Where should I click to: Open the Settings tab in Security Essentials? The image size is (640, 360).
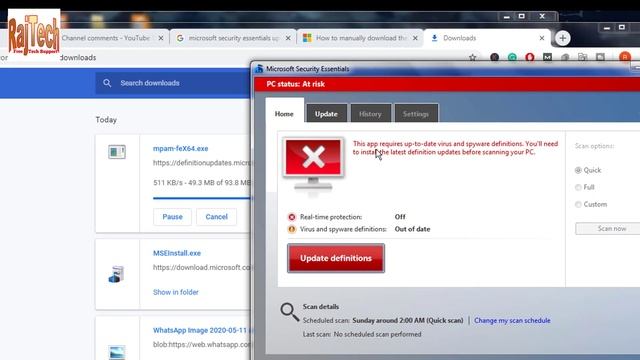[x=416, y=114]
